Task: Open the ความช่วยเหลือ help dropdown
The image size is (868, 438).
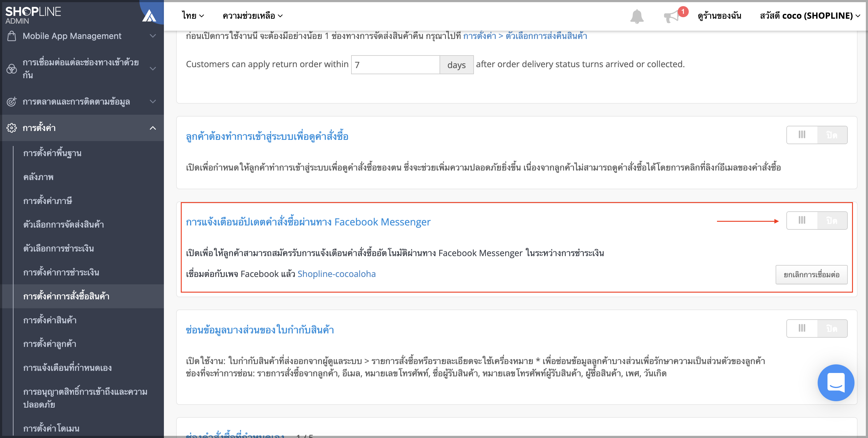Action: 252,15
